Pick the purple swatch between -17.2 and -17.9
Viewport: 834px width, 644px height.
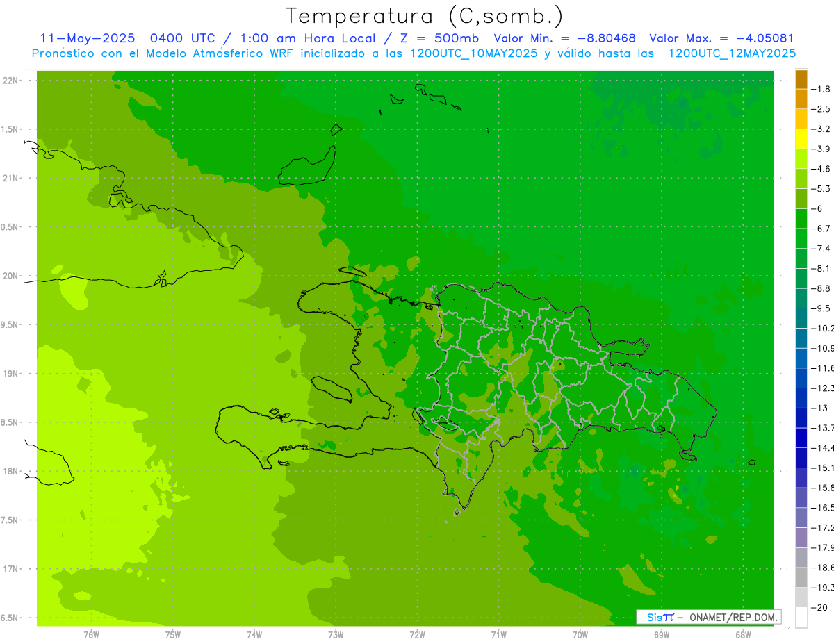(x=801, y=538)
